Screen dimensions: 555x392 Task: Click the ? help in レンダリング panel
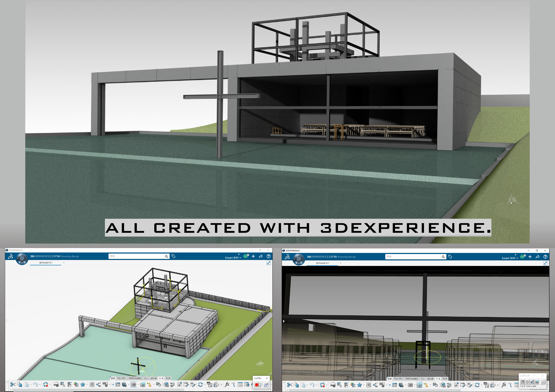coord(534,376)
